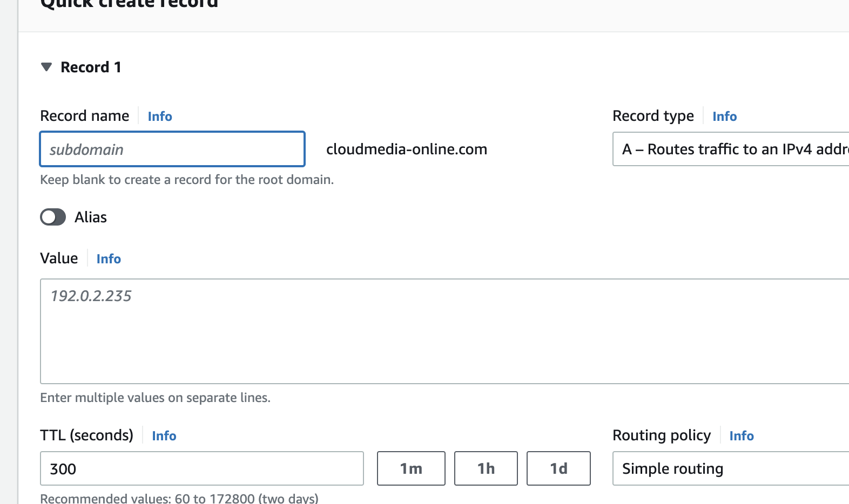Open Info link beside TTL (seconds)
The image size is (849, 504).
tap(164, 436)
